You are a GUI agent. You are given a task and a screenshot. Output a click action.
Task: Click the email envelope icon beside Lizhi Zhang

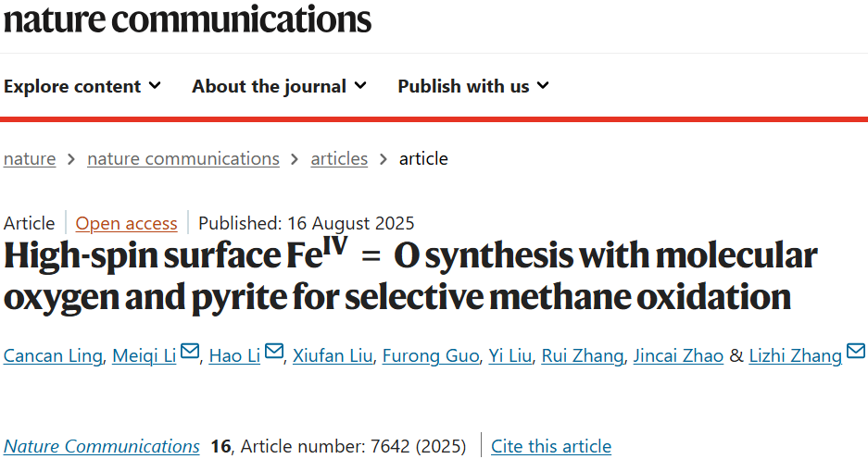(x=856, y=351)
